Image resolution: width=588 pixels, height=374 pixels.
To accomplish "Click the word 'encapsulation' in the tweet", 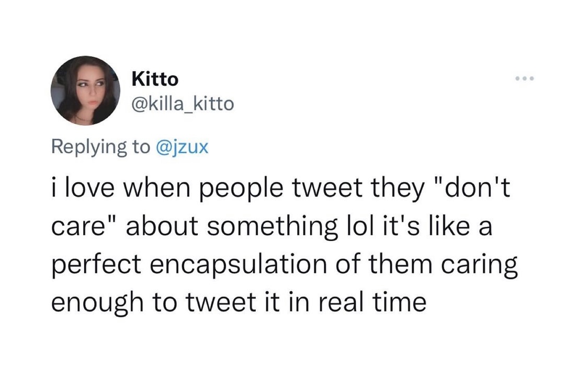I will tap(239, 264).
